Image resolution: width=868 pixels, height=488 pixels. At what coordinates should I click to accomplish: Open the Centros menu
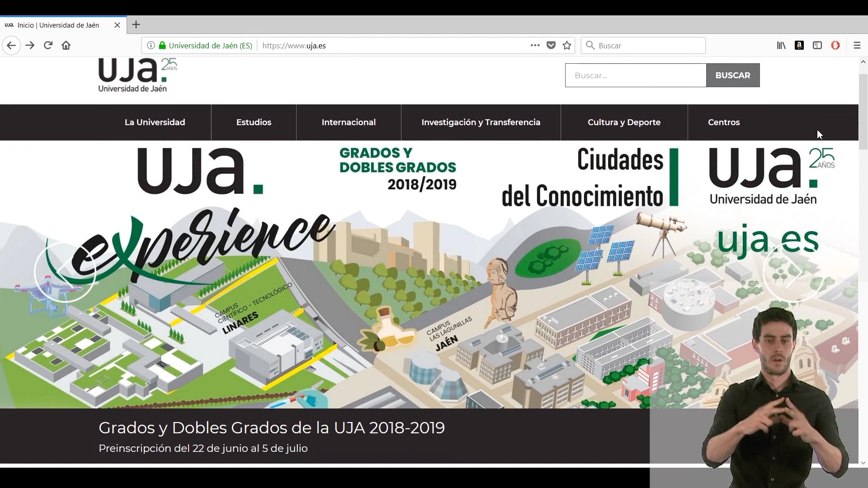pyautogui.click(x=724, y=122)
